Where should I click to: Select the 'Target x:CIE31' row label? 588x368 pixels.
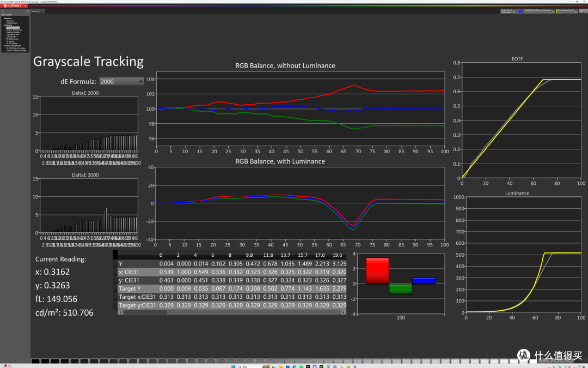pyautogui.click(x=137, y=297)
